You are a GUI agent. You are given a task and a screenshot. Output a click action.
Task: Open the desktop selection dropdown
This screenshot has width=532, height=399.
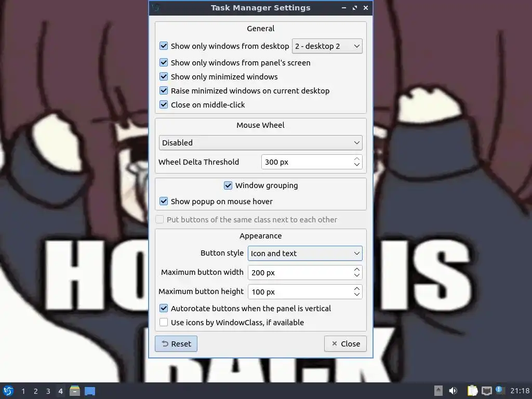tap(327, 46)
